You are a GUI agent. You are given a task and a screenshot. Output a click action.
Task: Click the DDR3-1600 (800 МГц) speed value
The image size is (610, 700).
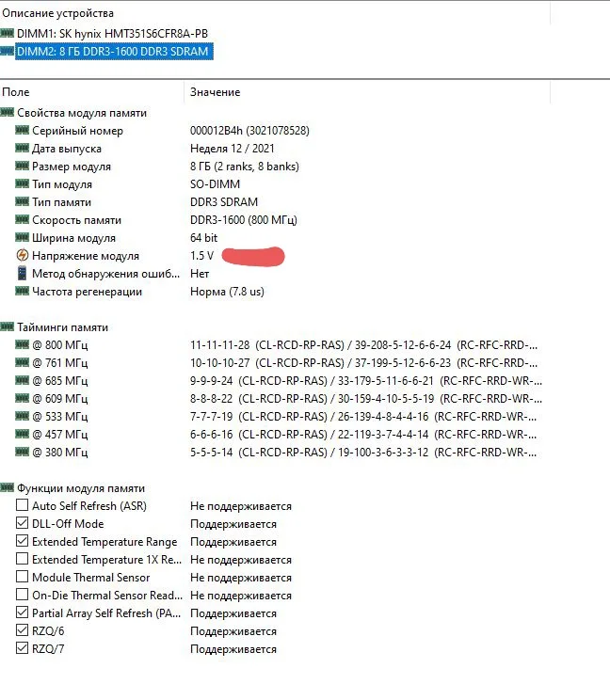[x=244, y=219]
